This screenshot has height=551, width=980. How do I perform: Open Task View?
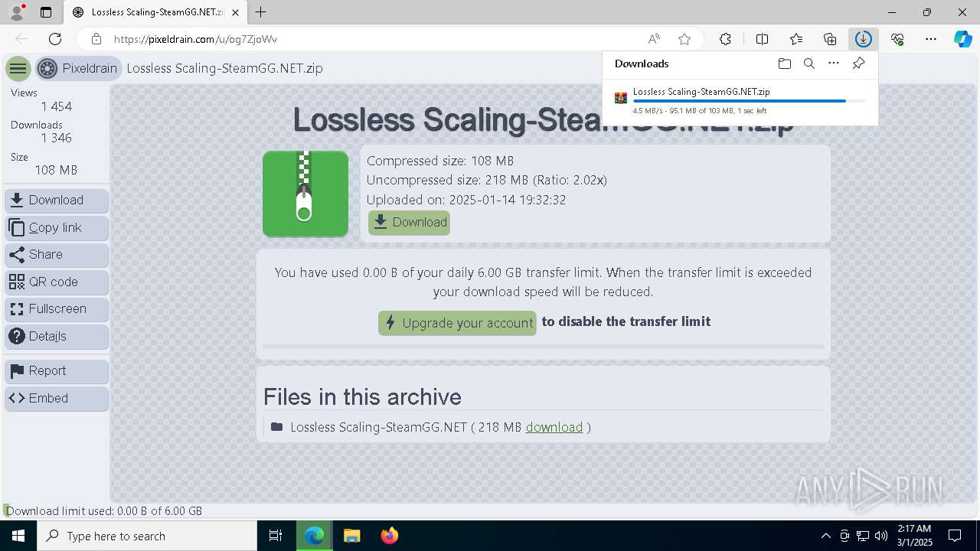276,536
